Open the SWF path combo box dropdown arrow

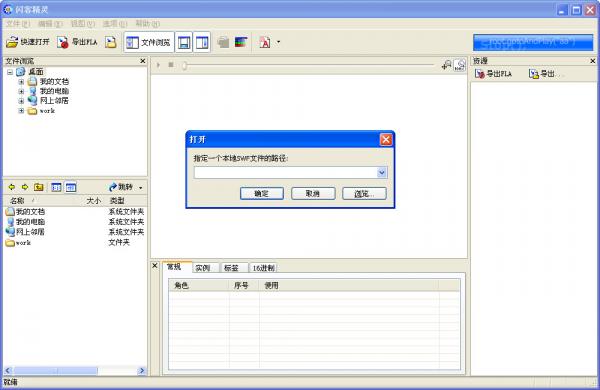pyautogui.click(x=382, y=173)
